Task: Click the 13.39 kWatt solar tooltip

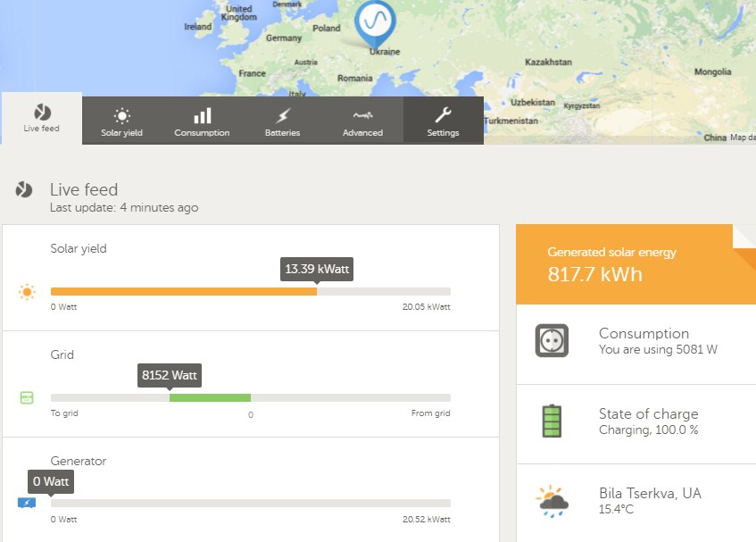Action: tap(317, 269)
